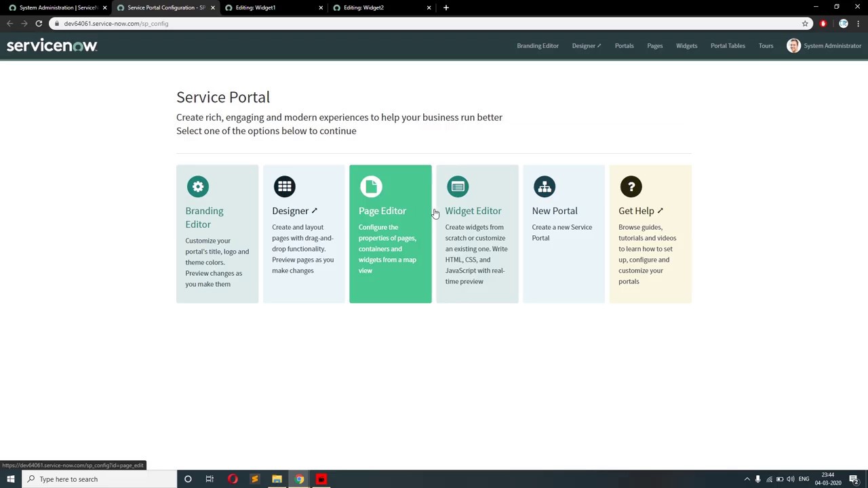This screenshot has width=868, height=488.
Task: Click the ServiceNow logo
Action: pyautogui.click(x=52, y=45)
